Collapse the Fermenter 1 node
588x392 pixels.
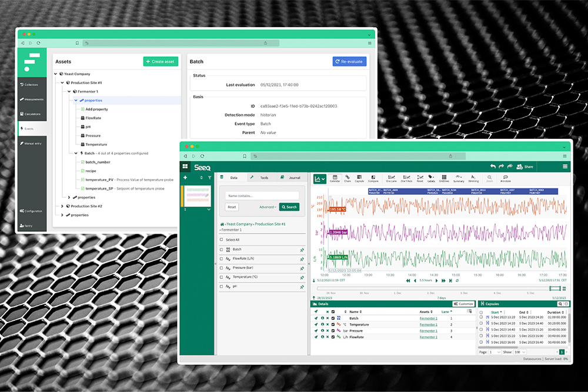[x=69, y=92]
